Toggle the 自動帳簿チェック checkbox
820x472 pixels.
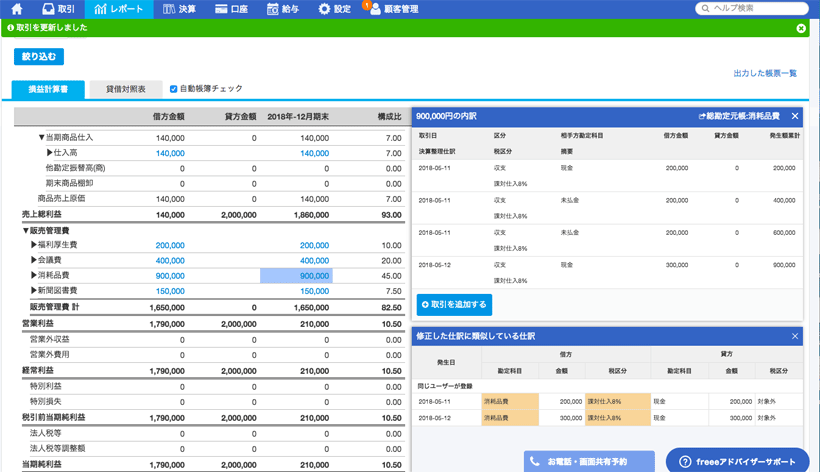click(174, 89)
